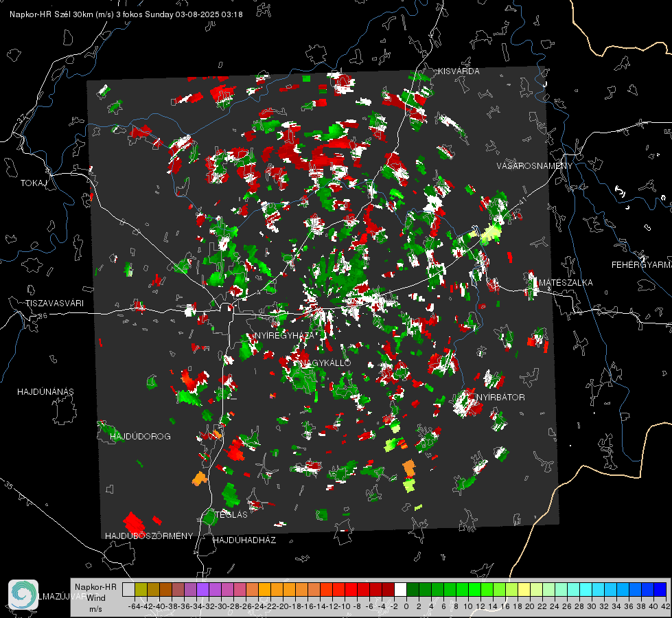This screenshot has height=618, width=672.
Task: Click the road number 35 label at lower left
Action: click(x=9, y=485)
